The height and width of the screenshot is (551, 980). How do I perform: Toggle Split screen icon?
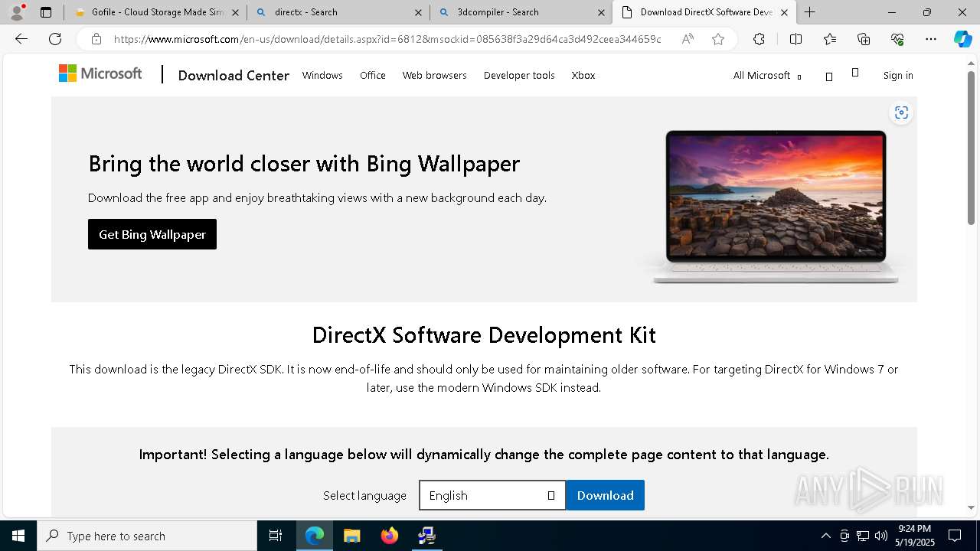[795, 39]
